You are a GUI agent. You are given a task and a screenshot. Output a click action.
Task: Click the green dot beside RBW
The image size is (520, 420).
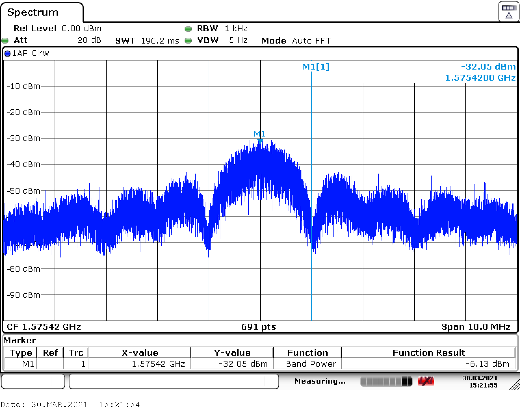188,29
